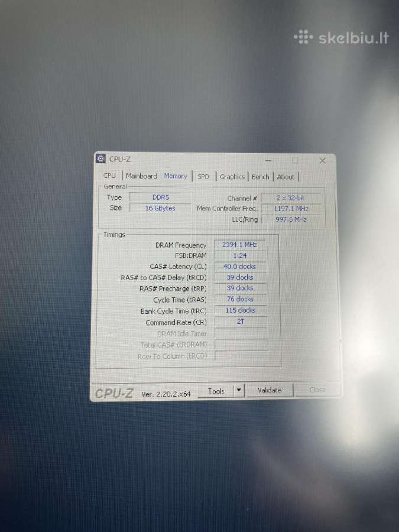Click the 115 clocks tRC value
Image resolution: width=399 pixels, height=532 pixels.
(241, 310)
